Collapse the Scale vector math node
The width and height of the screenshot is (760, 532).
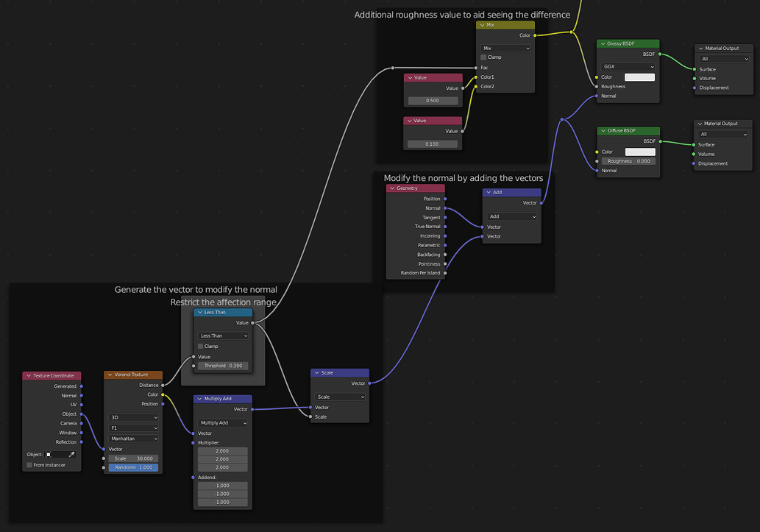click(316, 373)
